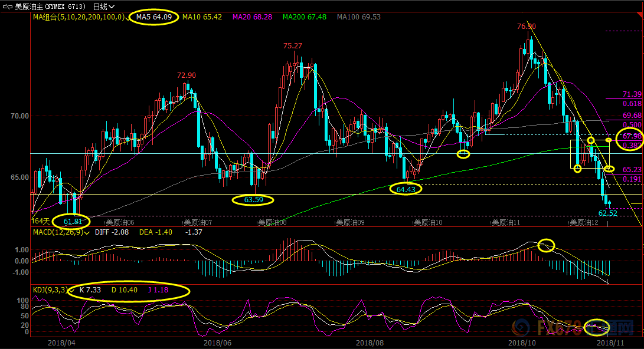This screenshot has width=644, height=349.
Task: Click the 50 KDJ axis label
Action: click(x=25, y=316)
